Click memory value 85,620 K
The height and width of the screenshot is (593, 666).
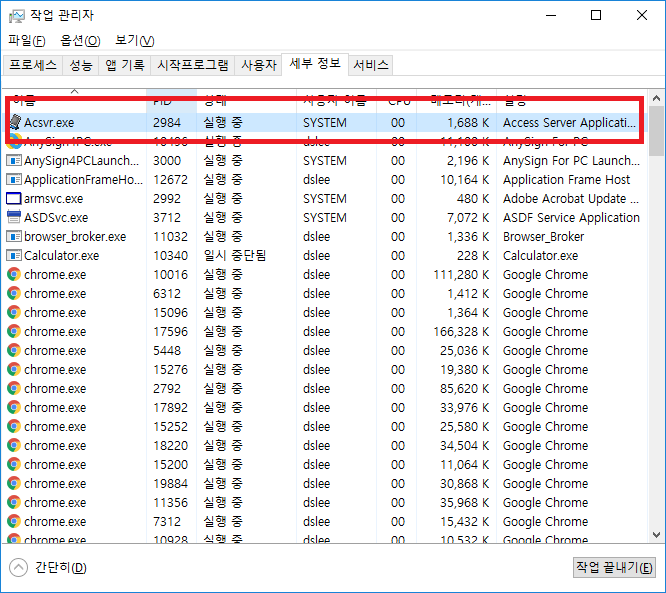[x=465, y=388]
